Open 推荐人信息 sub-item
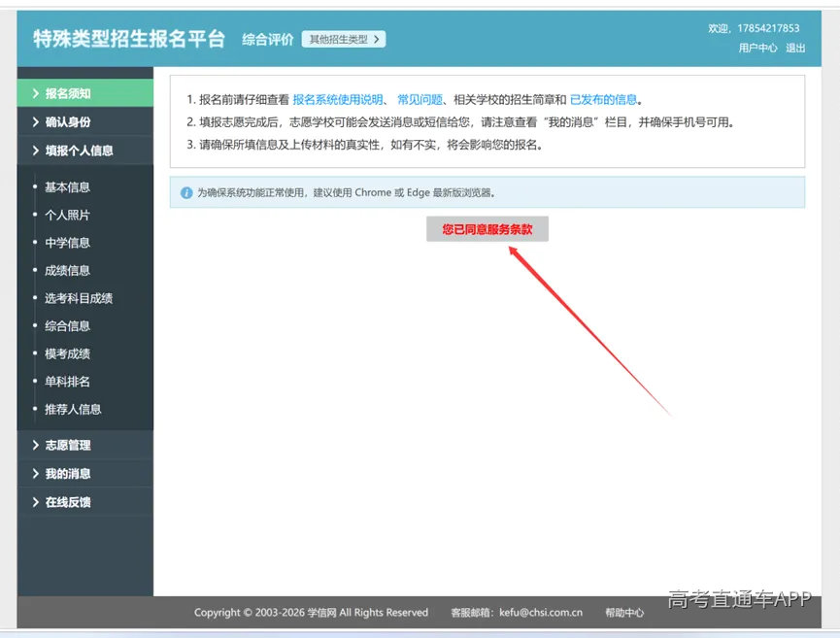The image size is (840, 638). [x=73, y=409]
